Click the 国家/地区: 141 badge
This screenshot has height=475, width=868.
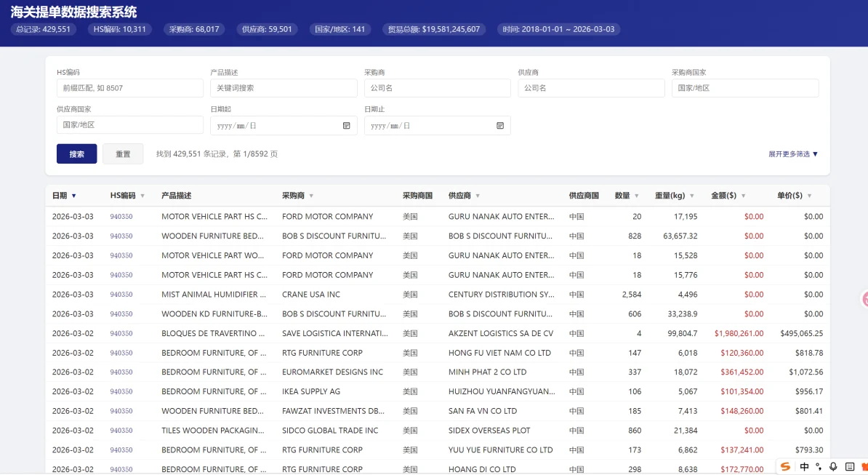click(x=340, y=29)
